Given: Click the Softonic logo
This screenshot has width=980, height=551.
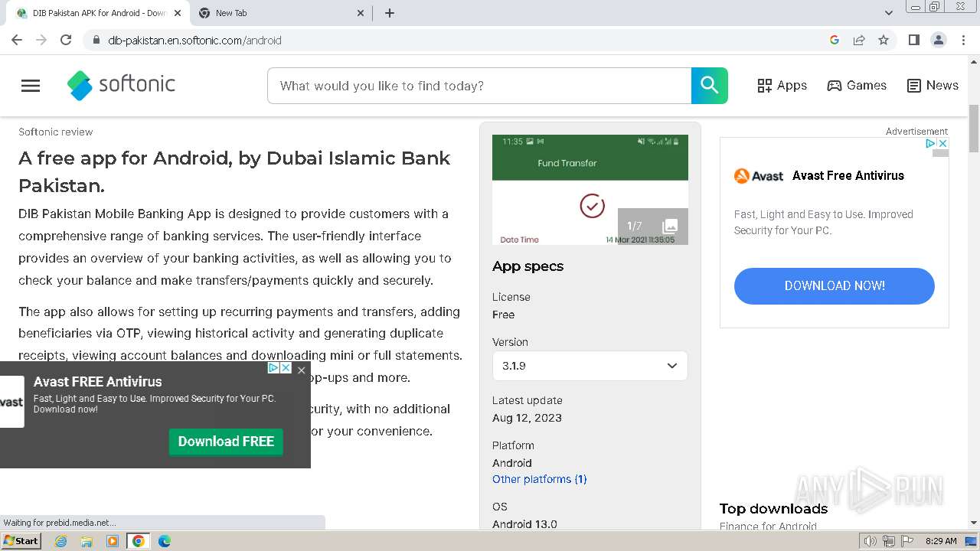Looking at the screenshot, I should click(x=121, y=85).
